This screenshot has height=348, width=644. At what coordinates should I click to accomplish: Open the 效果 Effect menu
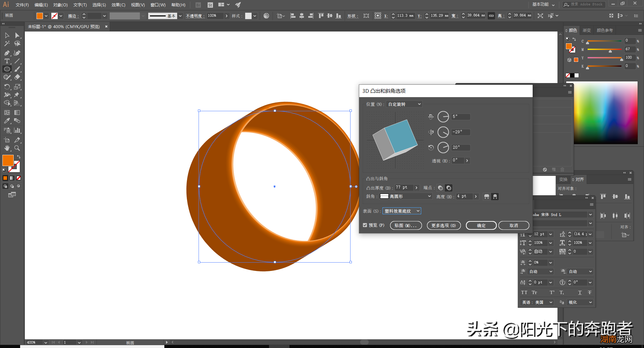pyautogui.click(x=118, y=5)
